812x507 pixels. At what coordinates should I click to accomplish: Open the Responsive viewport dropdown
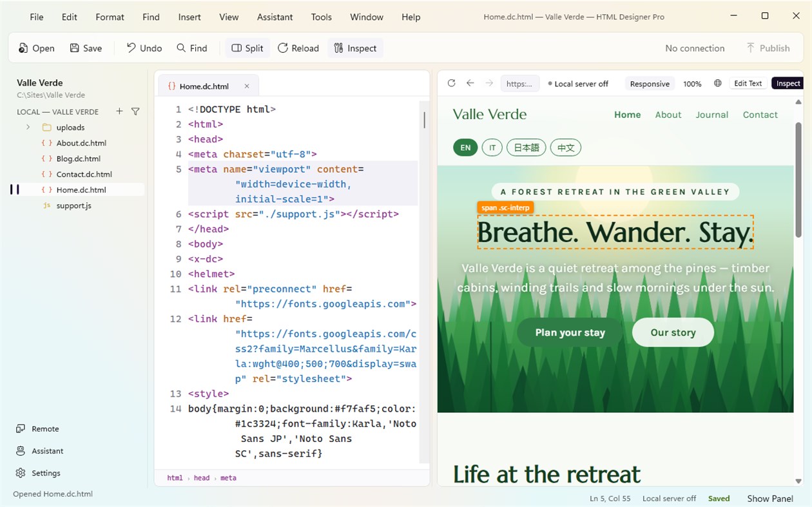tap(650, 84)
